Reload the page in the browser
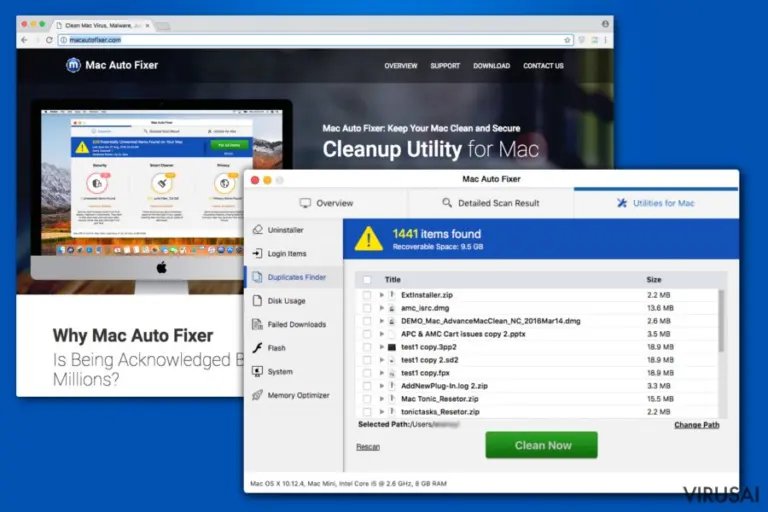Image resolution: width=768 pixels, height=512 pixels. [x=49, y=40]
